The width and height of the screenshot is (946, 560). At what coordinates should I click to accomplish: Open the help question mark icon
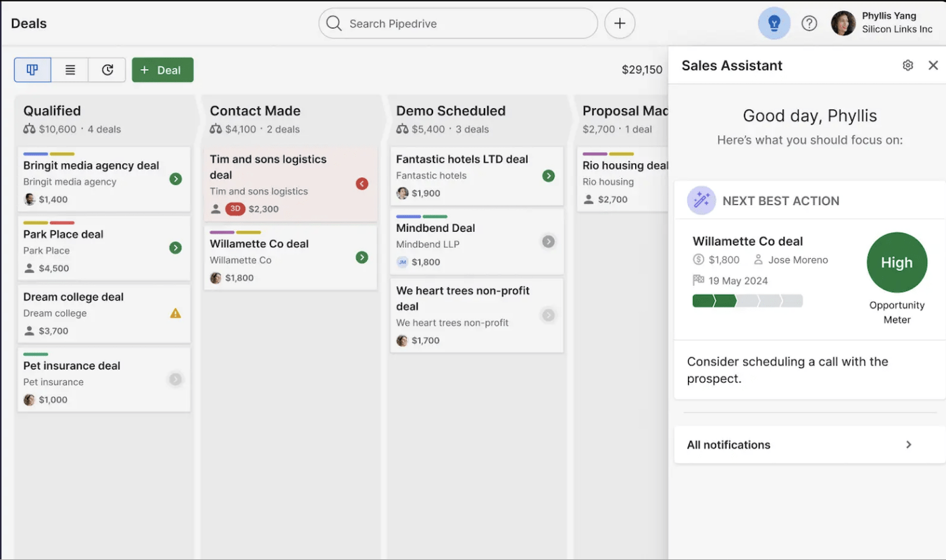point(810,24)
